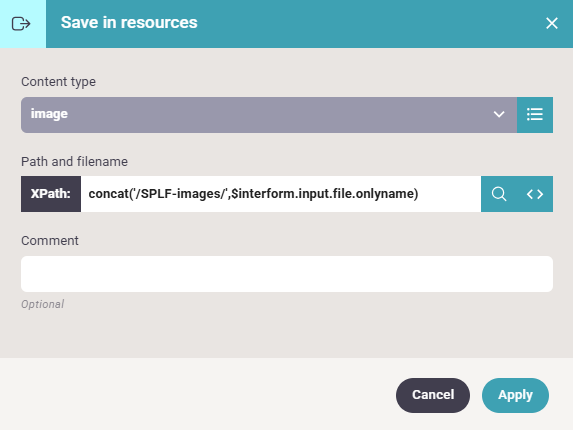The image size is (573, 430).
Task: Click the '/SPLF-images/' part of the expression
Action: [179, 194]
